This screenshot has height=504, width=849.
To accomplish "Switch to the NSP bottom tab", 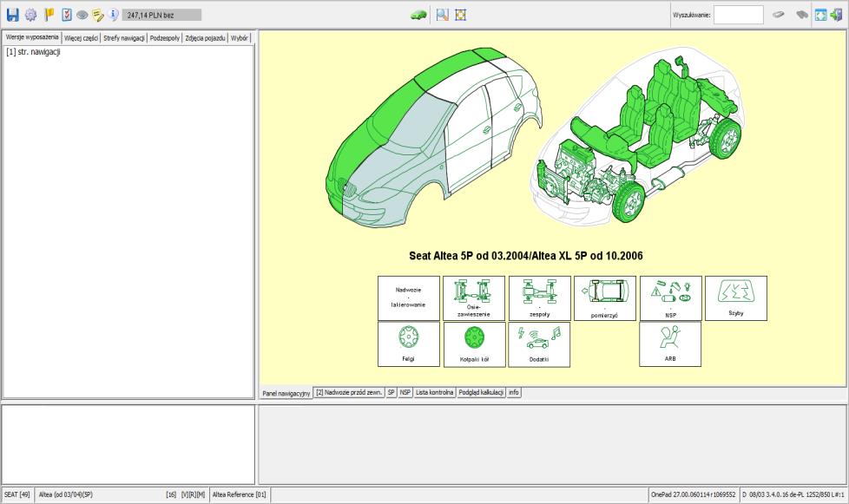I will (x=405, y=393).
